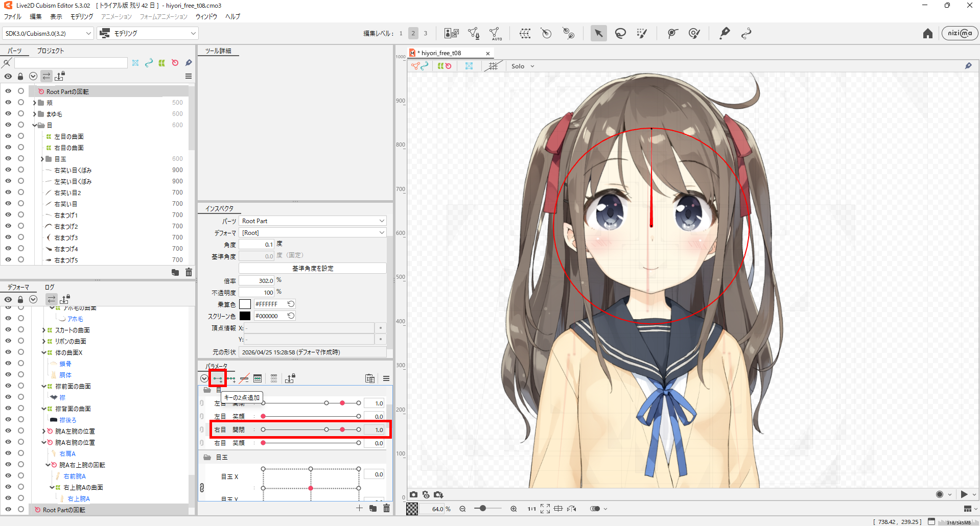980x526 pixels.
Task: Expand the 頬 folder in Parts
Action: tap(35, 103)
